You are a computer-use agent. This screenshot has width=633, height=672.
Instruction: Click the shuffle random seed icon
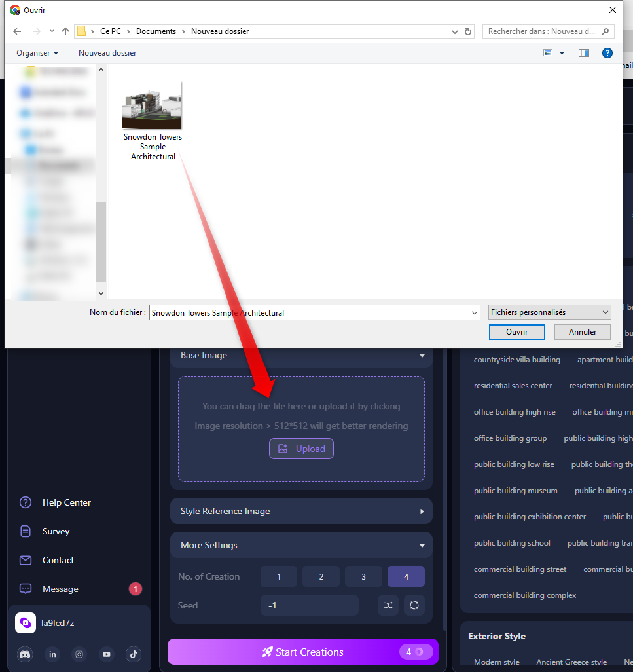click(388, 605)
